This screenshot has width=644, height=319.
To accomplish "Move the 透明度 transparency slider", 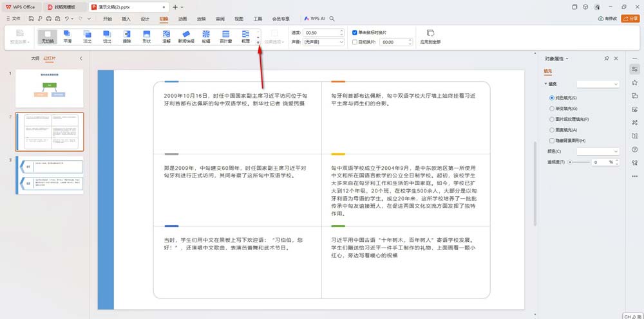I will [x=570, y=162].
